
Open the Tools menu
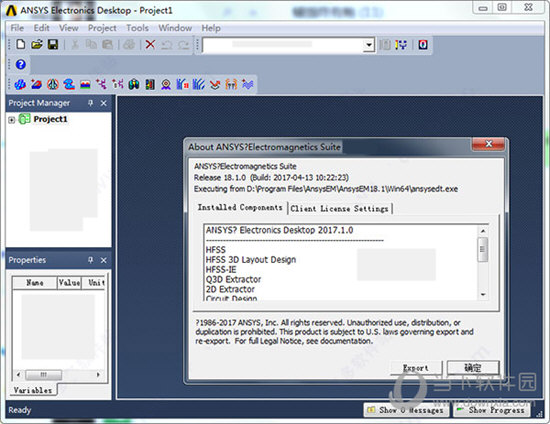click(x=138, y=28)
